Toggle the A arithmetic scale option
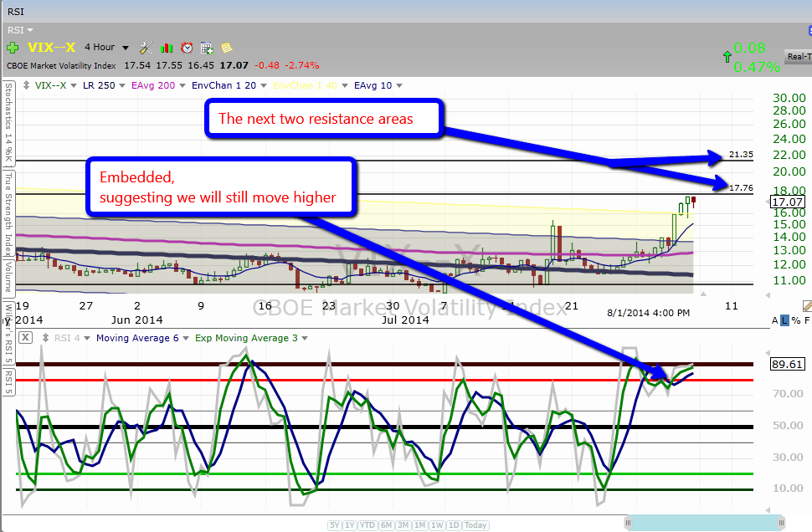Image resolution: width=812 pixels, height=532 pixels. 774,321
